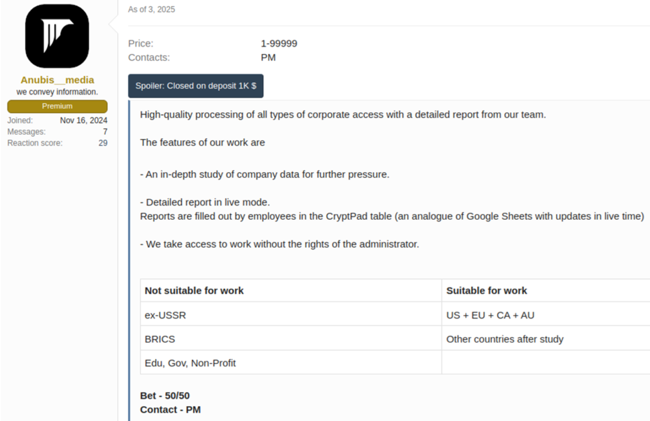
Task: Click the joined date Nov 16, 2024
Action: point(83,120)
